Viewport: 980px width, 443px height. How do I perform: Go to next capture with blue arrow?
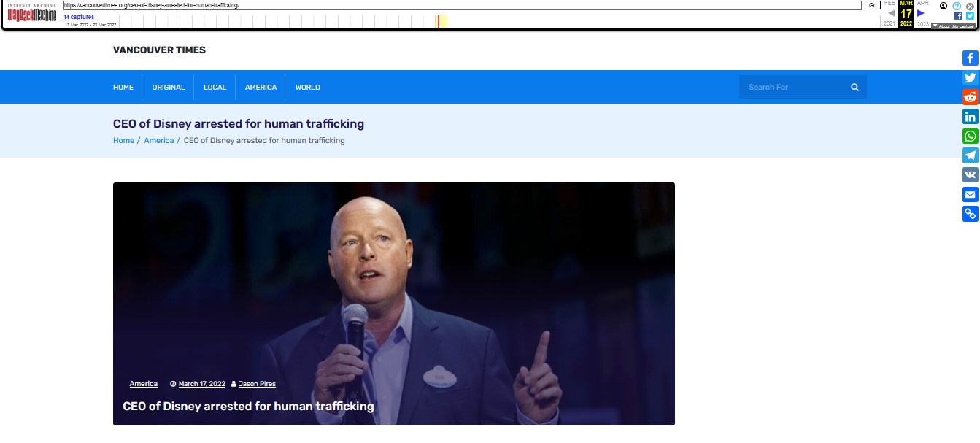(x=921, y=13)
